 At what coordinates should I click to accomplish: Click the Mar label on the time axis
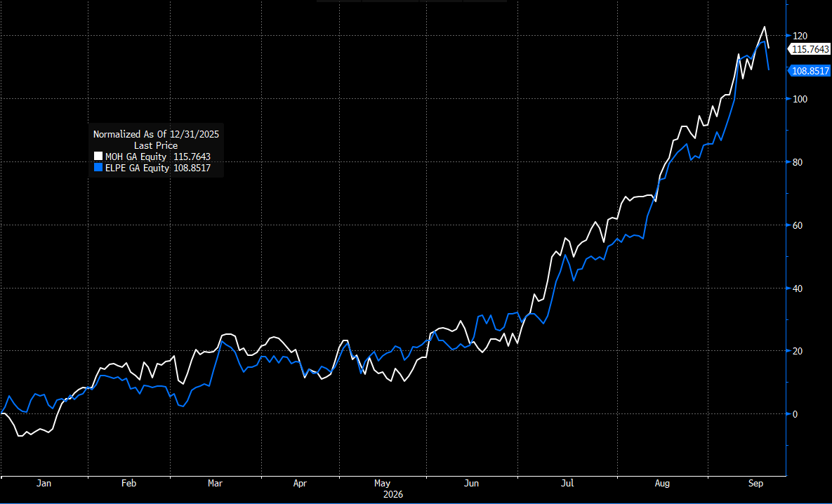coord(215,484)
